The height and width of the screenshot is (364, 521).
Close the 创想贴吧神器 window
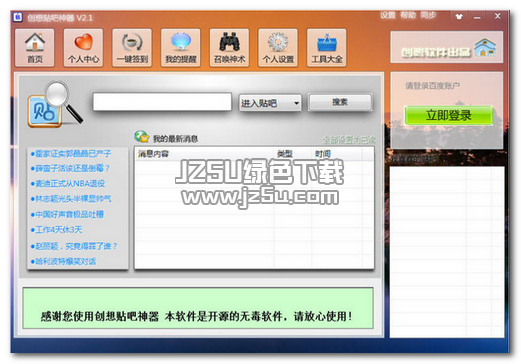tap(498, 16)
